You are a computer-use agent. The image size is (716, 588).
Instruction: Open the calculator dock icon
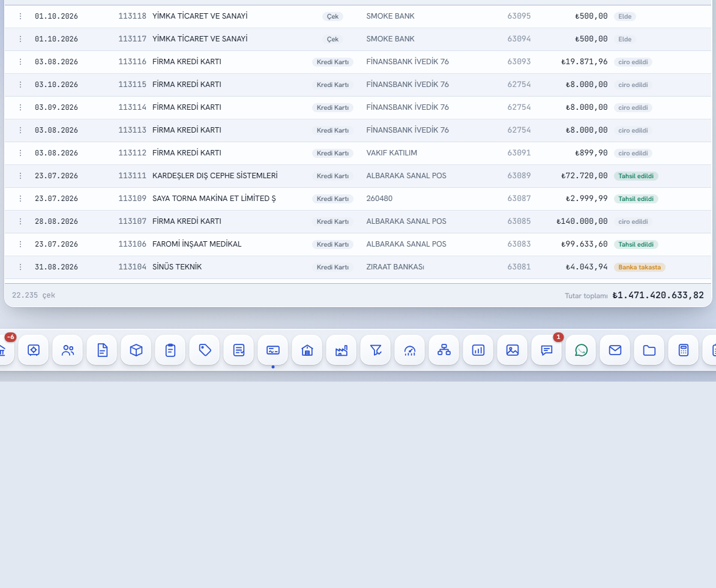pyautogui.click(x=684, y=350)
